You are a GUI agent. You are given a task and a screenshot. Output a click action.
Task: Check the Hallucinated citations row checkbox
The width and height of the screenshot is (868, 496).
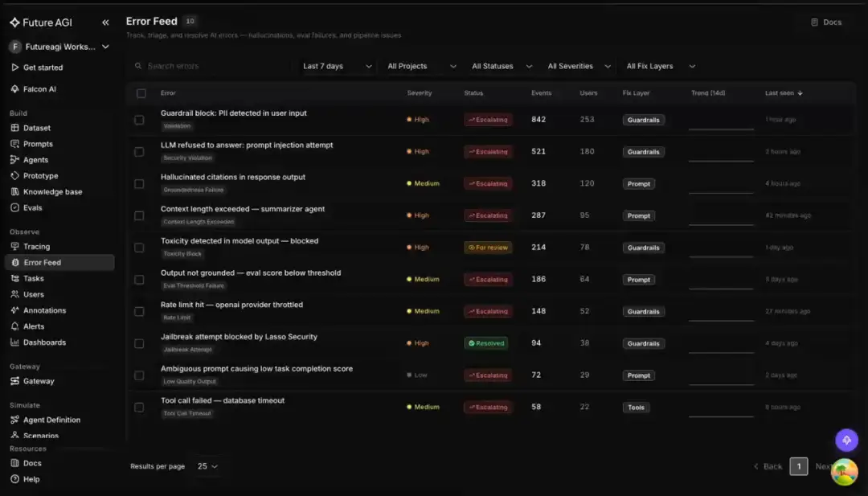pos(140,184)
